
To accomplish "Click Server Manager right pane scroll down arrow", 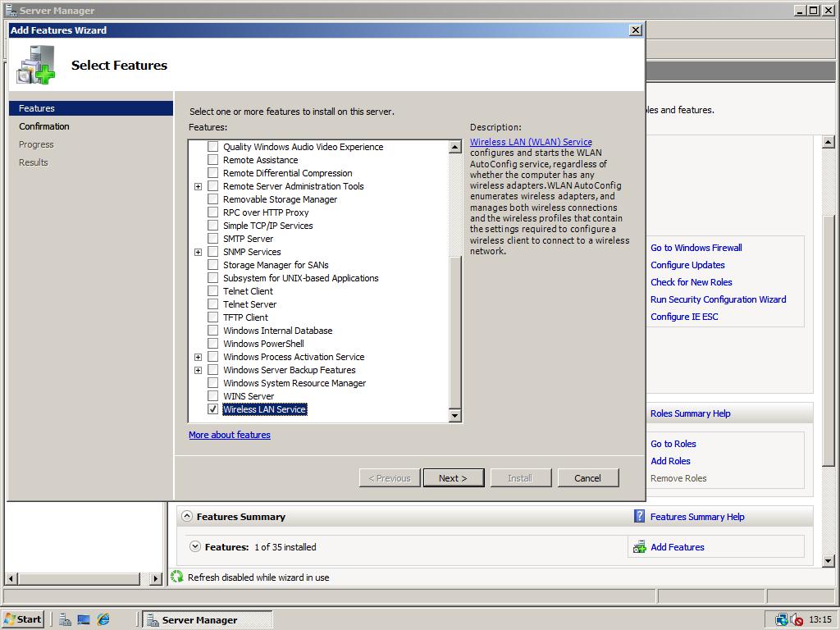I will pyautogui.click(x=829, y=561).
